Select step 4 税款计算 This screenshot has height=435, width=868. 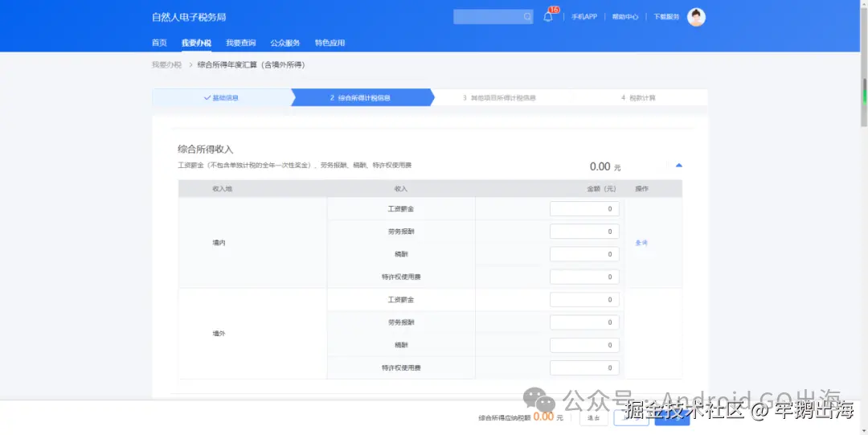pos(638,97)
